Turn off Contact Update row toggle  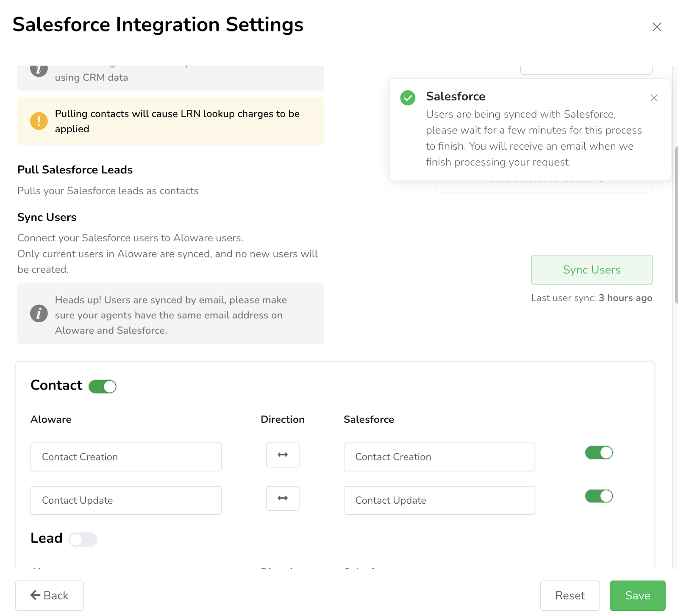(x=599, y=496)
